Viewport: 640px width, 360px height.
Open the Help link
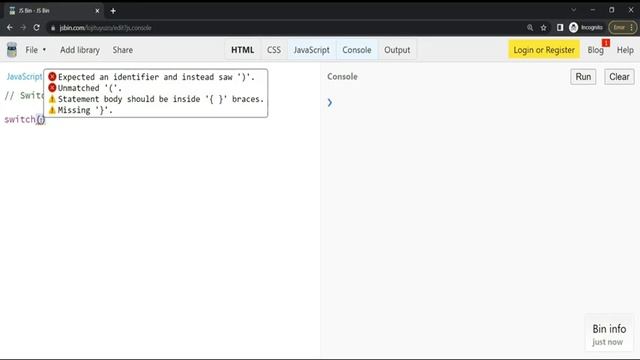pos(625,50)
